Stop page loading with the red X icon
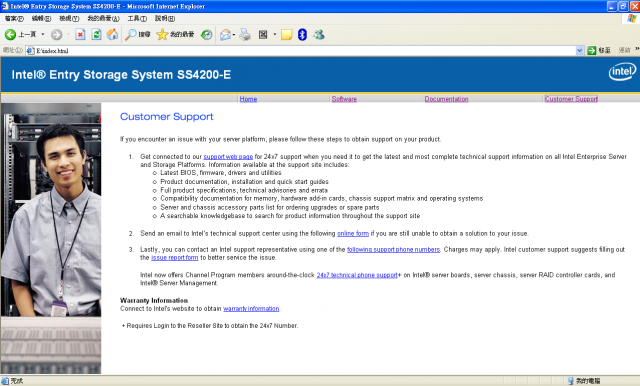This screenshot has height=386, width=640. [80, 35]
